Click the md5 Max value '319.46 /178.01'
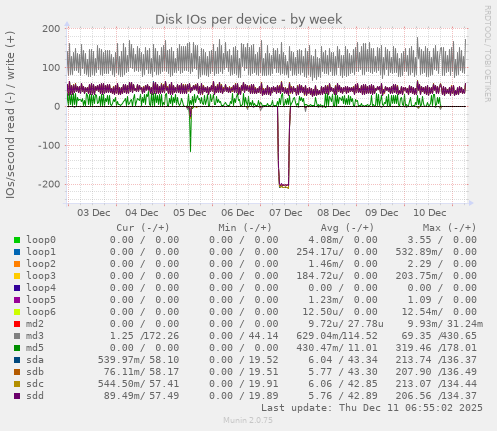This screenshot has width=497, height=431. click(x=436, y=348)
